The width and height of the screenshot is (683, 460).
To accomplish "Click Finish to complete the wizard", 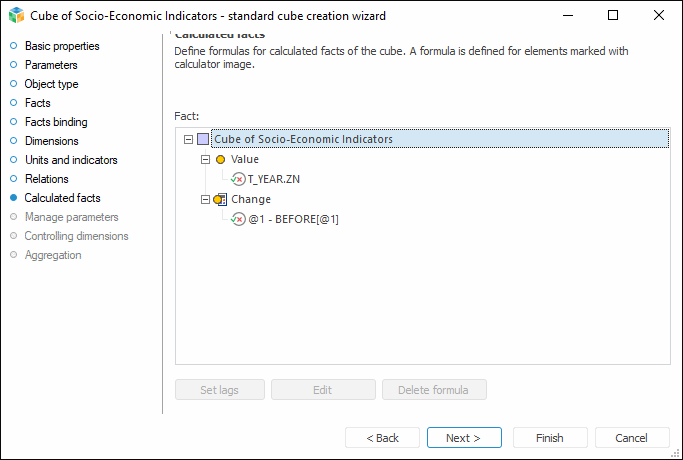I will (549, 438).
